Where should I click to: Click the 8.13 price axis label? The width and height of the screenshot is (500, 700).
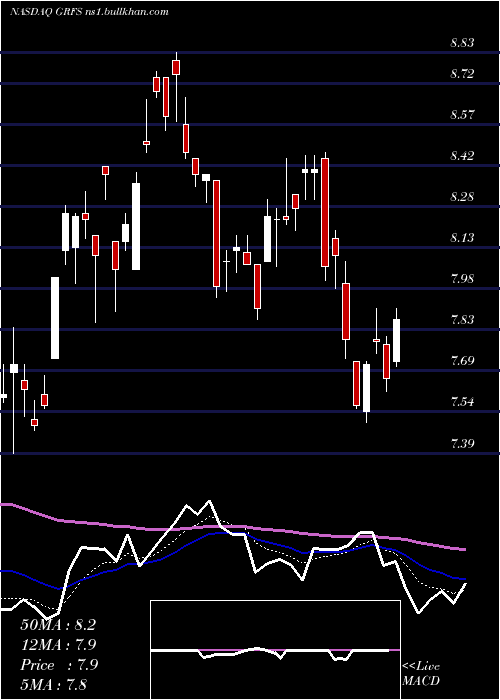pyautogui.click(x=462, y=238)
